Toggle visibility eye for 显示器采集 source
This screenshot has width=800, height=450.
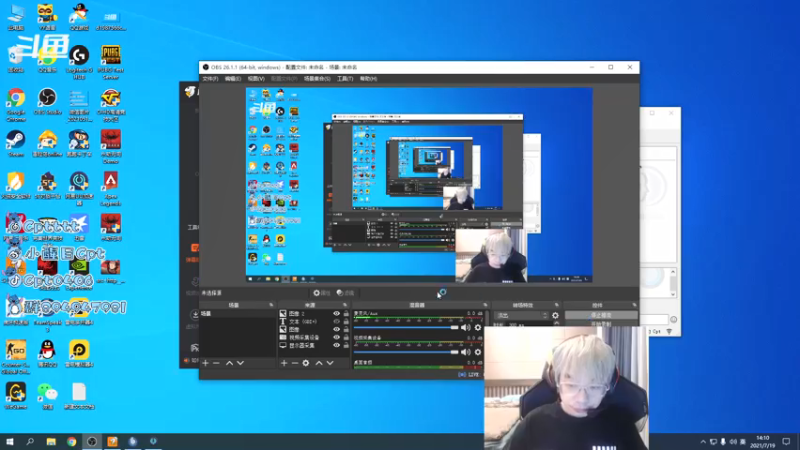coord(336,345)
